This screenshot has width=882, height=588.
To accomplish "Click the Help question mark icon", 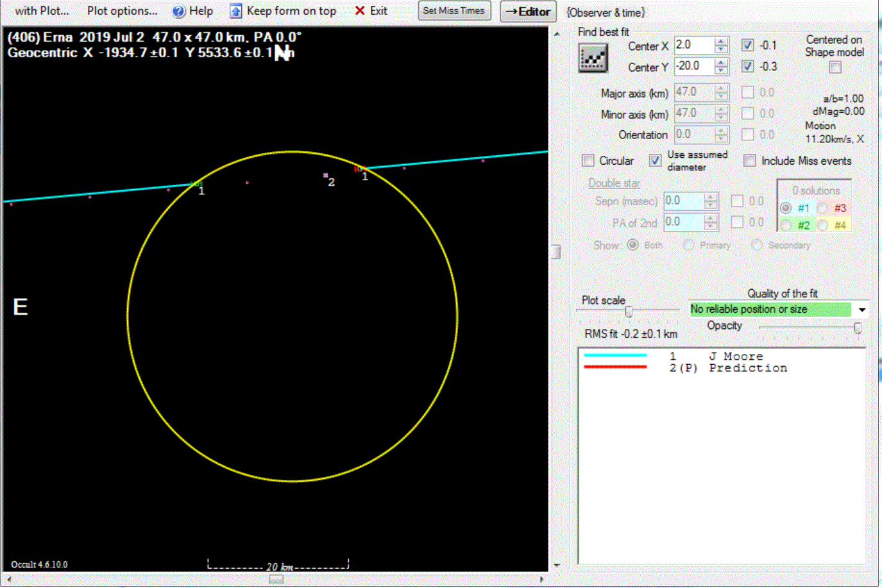I will coord(179,11).
